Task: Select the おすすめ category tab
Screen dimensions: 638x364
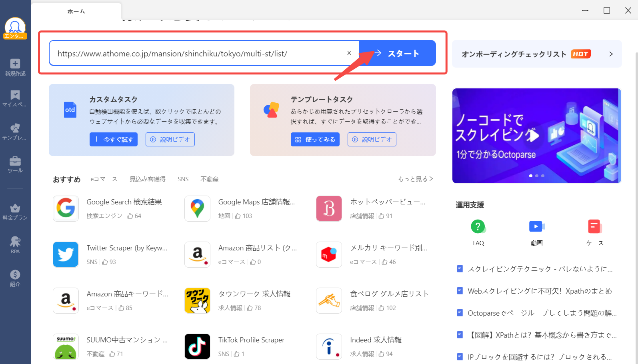Action: pyautogui.click(x=67, y=179)
